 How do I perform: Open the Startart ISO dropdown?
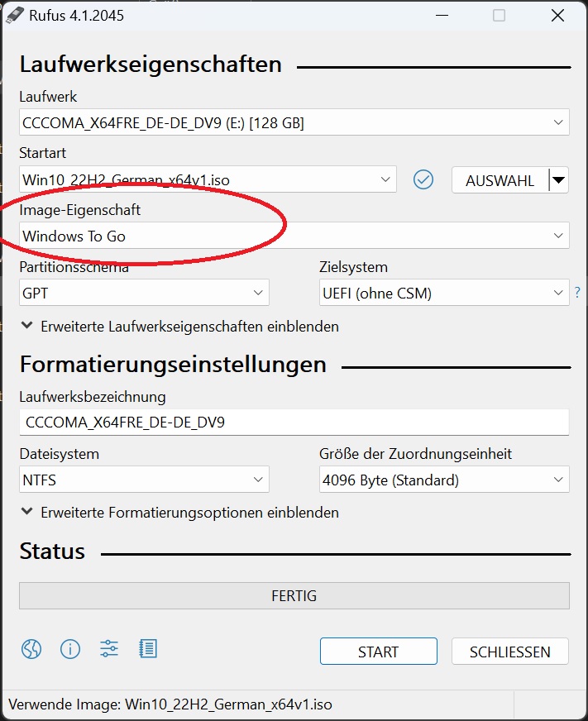[208, 179]
